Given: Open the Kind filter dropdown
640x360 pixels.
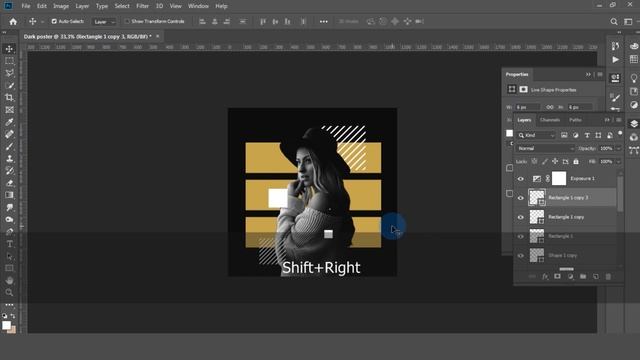Looking at the screenshot, I should click(x=536, y=135).
